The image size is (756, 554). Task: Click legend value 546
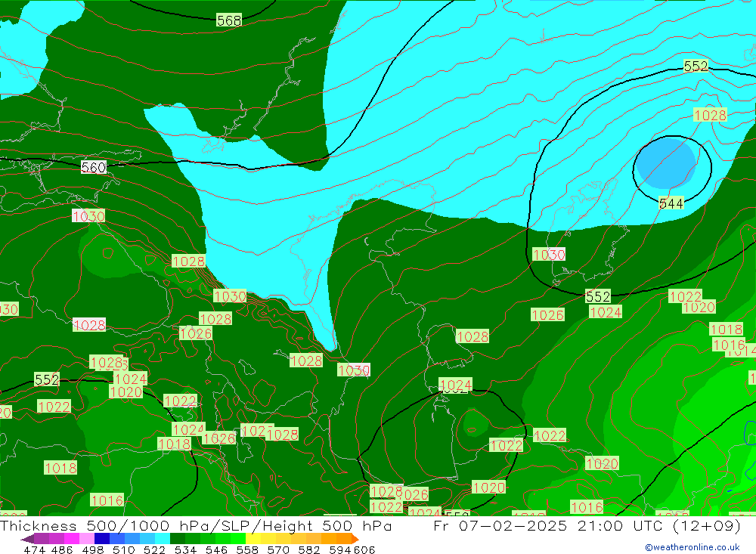[x=216, y=549]
